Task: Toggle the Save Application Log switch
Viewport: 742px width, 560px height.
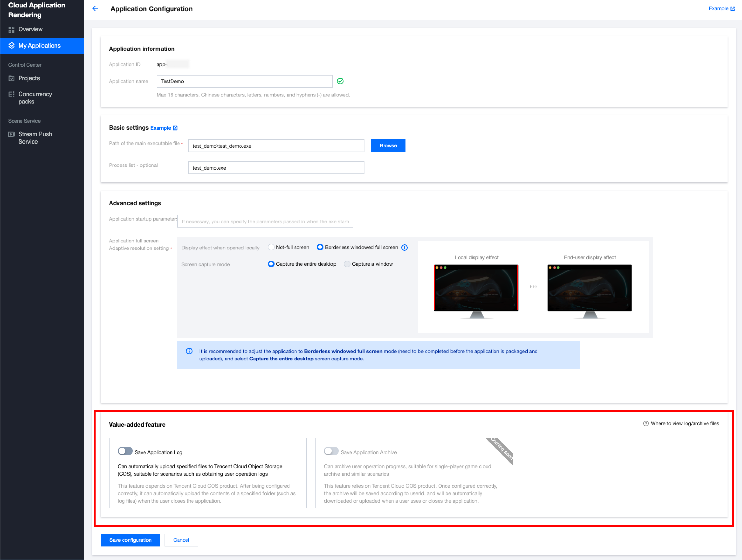Action: click(x=125, y=451)
